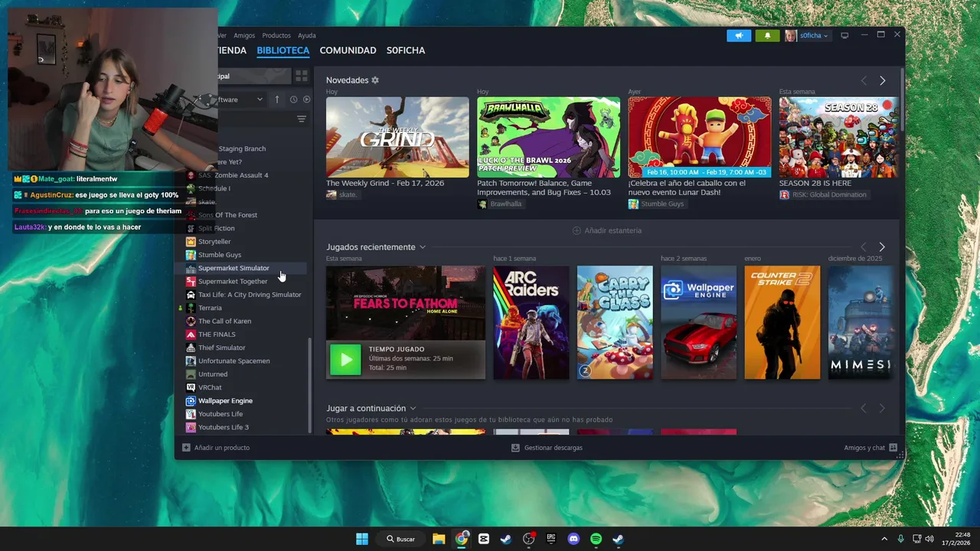Open the Ayuda menu
The image size is (980, 551).
tap(306, 35)
